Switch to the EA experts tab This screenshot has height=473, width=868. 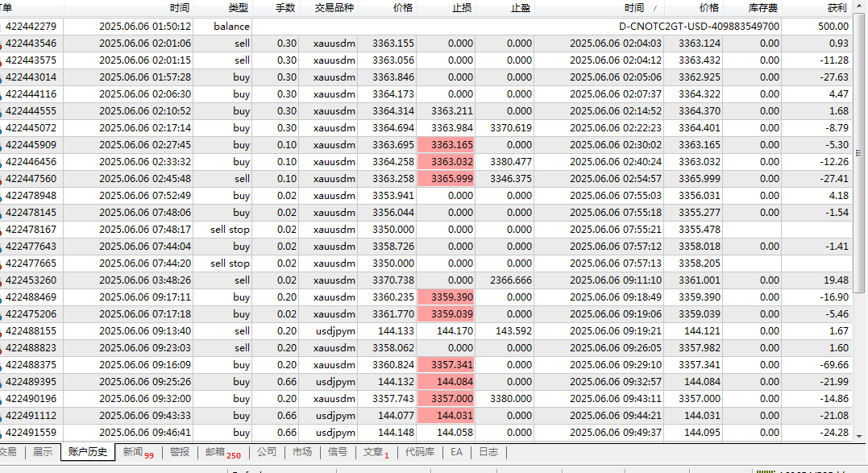pyautogui.click(x=456, y=452)
